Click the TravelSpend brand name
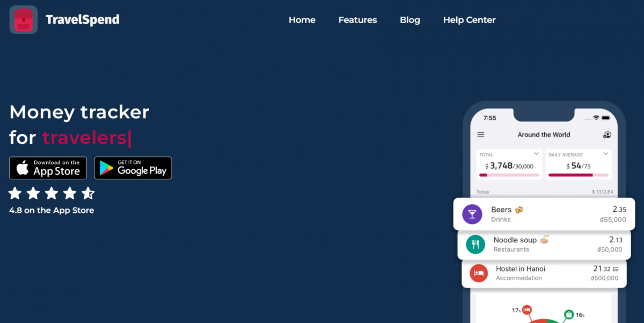This screenshot has width=644, height=323. pyautogui.click(x=83, y=20)
